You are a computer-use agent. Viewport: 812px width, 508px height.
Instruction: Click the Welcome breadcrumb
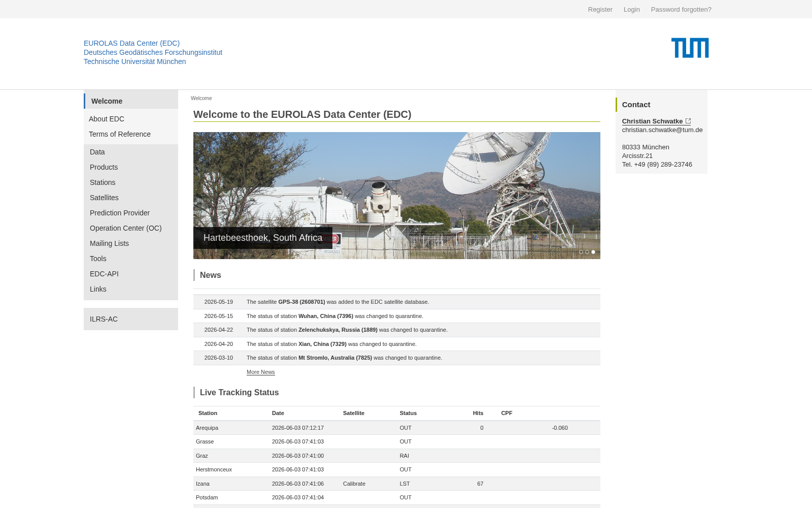click(201, 98)
